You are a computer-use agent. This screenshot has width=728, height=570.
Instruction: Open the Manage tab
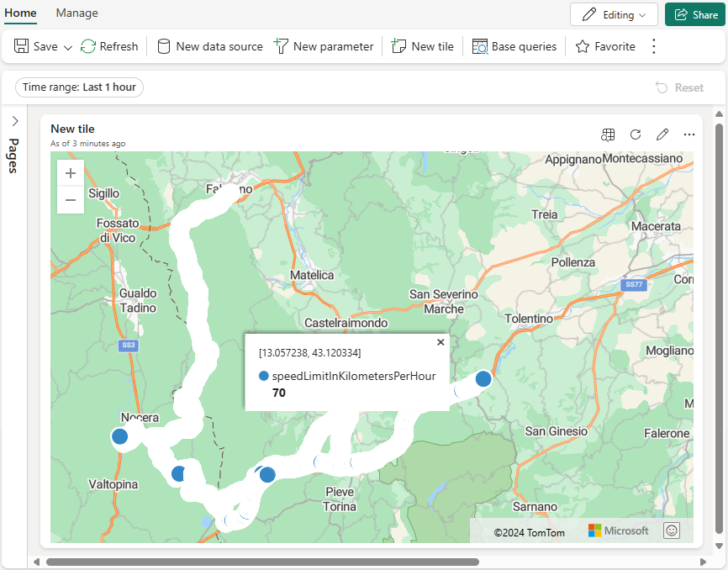tap(77, 13)
